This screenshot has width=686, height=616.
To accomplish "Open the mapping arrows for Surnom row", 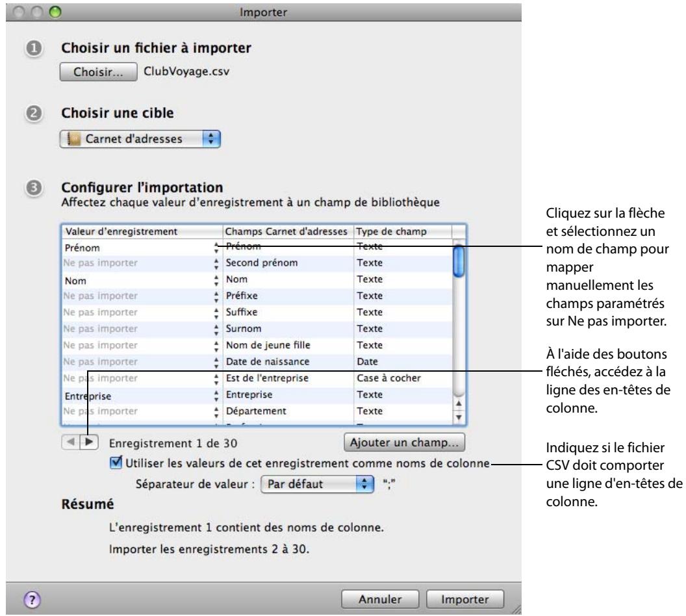I will click(x=216, y=329).
